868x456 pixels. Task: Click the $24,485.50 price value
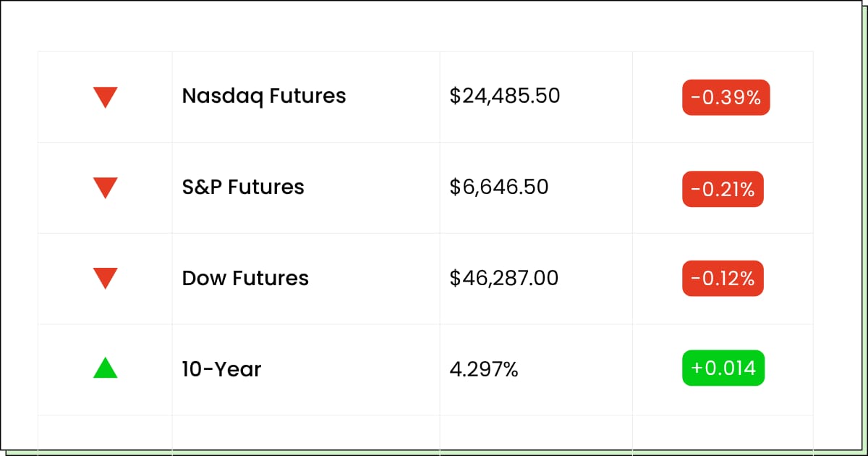(x=505, y=96)
